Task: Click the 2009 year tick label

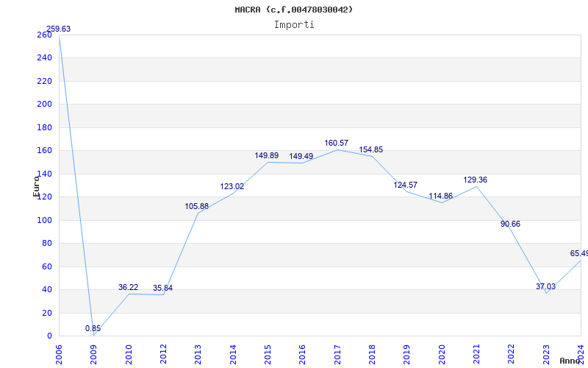Action: point(94,352)
